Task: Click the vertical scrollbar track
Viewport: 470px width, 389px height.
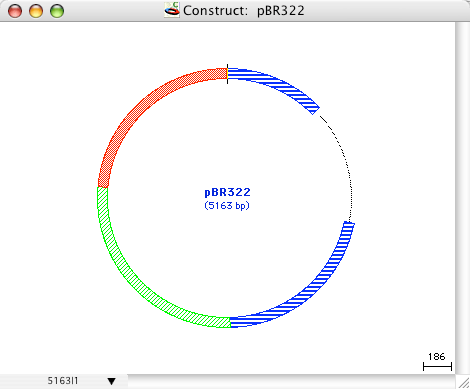Action: tap(462, 198)
